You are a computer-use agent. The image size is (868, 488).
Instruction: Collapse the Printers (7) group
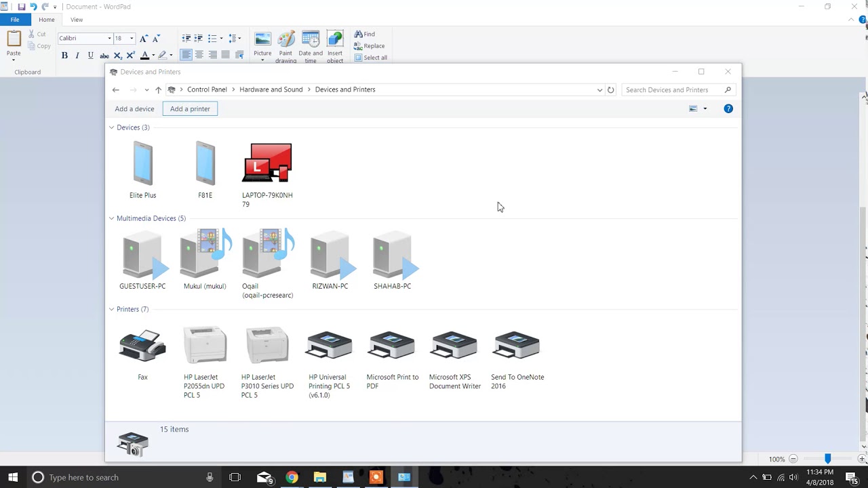click(111, 309)
